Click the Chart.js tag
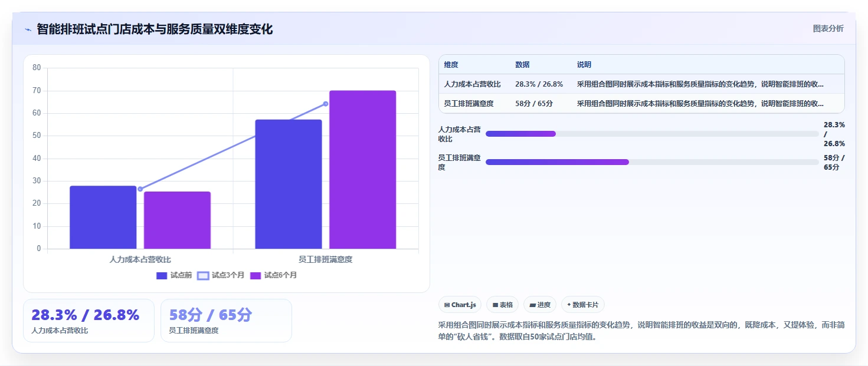 (x=460, y=305)
